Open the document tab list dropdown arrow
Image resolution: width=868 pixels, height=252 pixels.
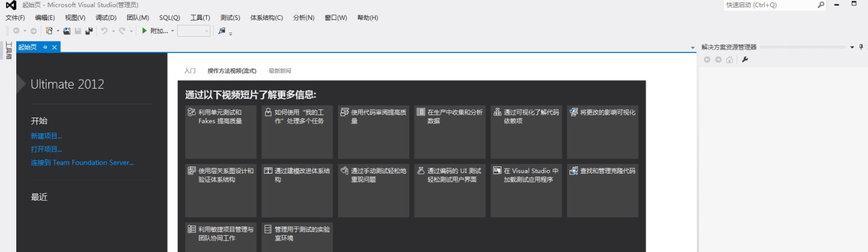693,48
